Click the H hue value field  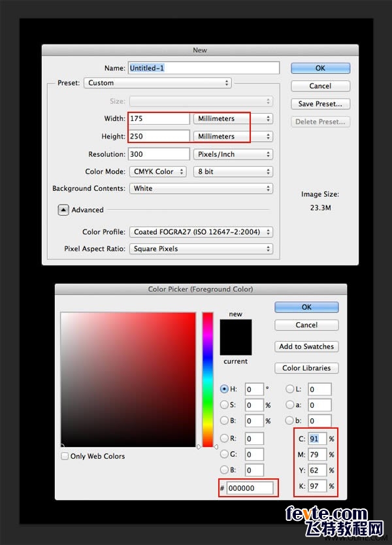(254, 389)
